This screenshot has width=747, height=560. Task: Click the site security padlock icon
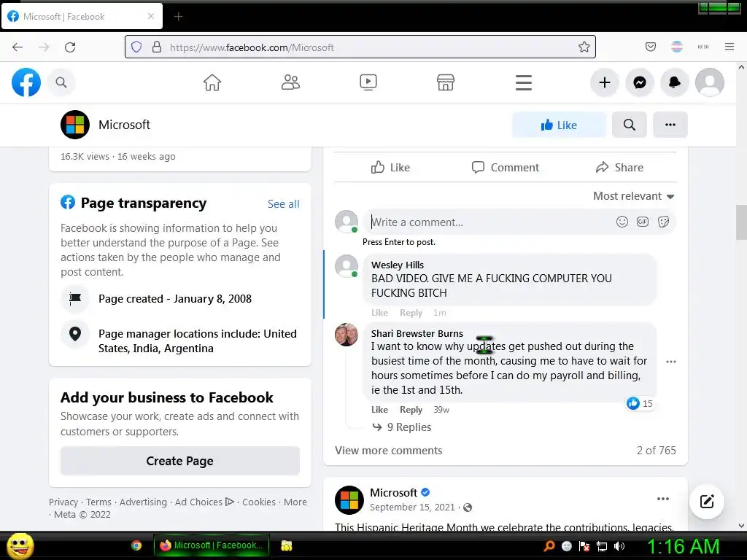pyautogui.click(x=156, y=47)
